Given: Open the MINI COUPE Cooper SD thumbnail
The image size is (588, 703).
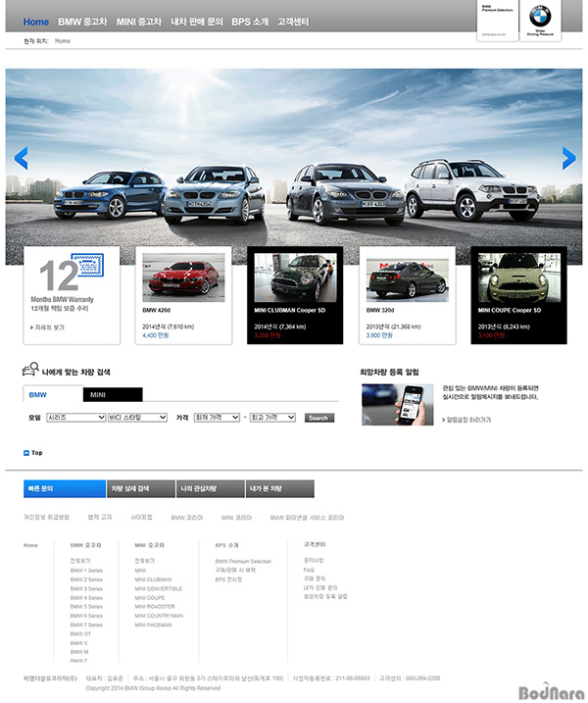Looking at the screenshot, I should point(519,277).
